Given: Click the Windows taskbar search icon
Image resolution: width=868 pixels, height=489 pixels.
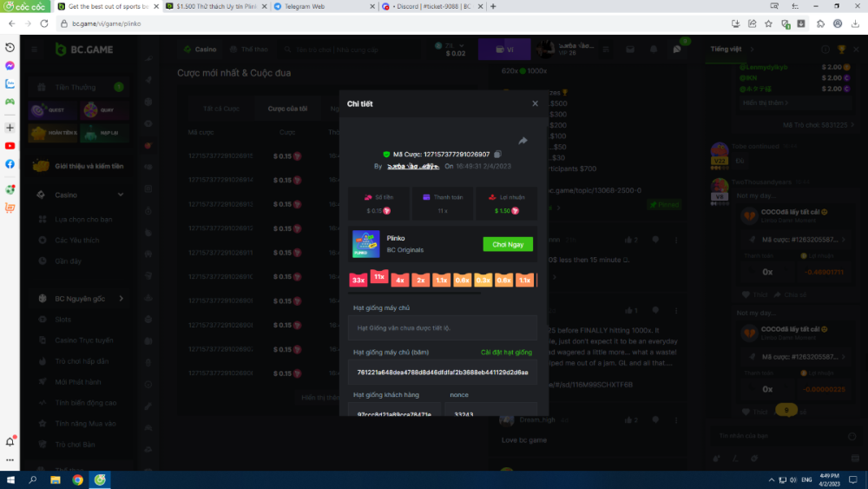Looking at the screenshot, I should (x=33, y=479).
